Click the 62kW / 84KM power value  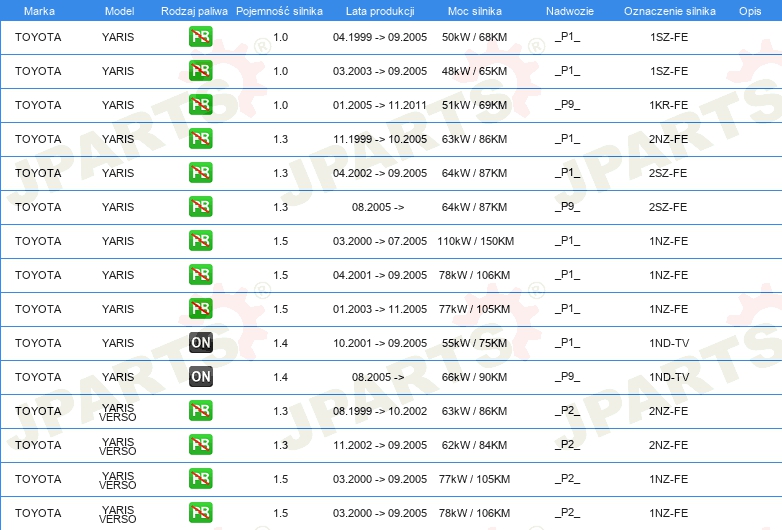click(474, 445)
